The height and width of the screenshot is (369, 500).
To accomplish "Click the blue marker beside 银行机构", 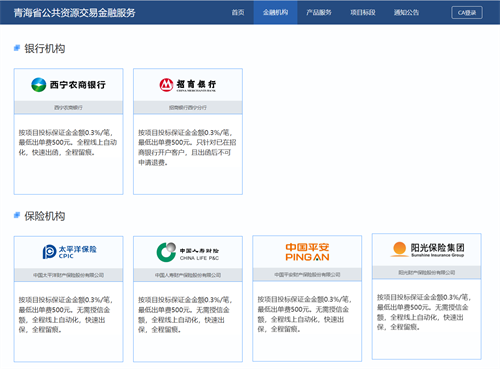I will 17,48.
